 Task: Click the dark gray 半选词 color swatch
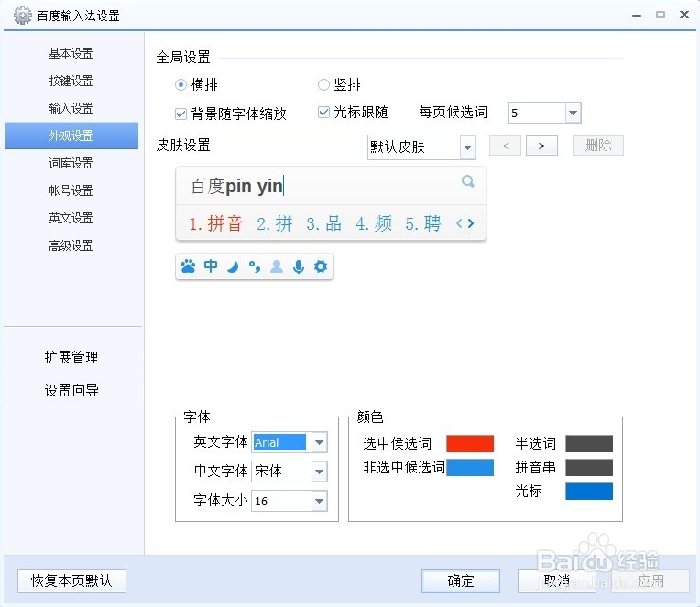point(589,444)
